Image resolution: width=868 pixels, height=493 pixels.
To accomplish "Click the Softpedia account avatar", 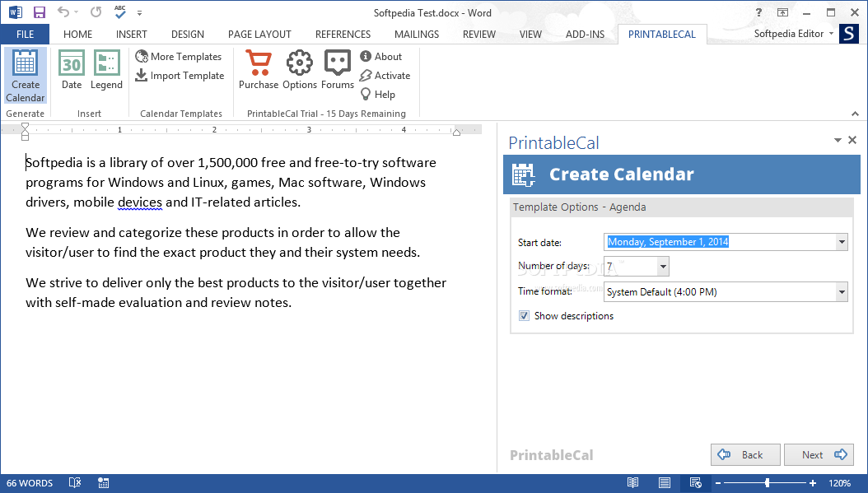I will click(x=848, y=34).
